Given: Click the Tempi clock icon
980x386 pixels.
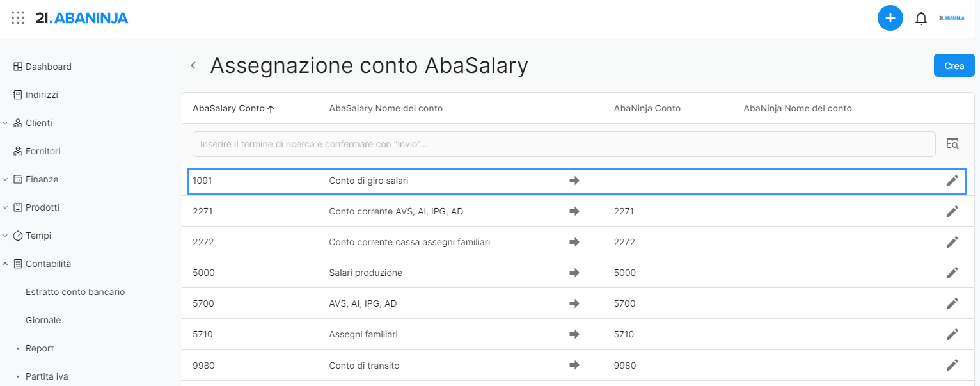Looking at the screenshot, I should coord(18,236).
